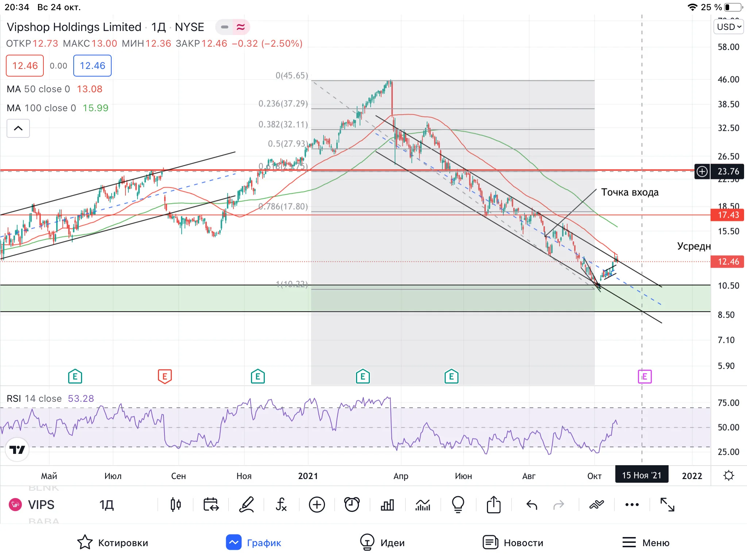Open the green earnings marker in early 2021
This screenshot has width=747, height=560.
click(x=363, y=376)
